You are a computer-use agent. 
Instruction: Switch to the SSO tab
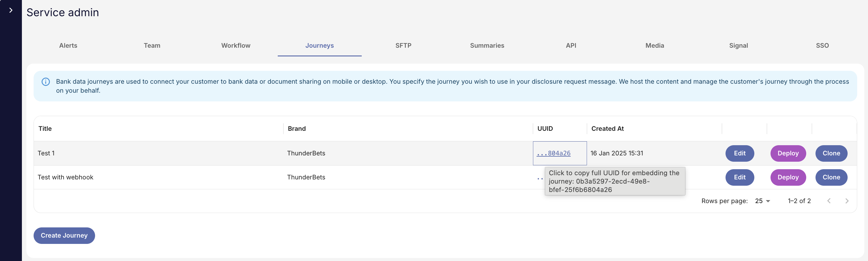pyautogui.click(x=822, y=46)
